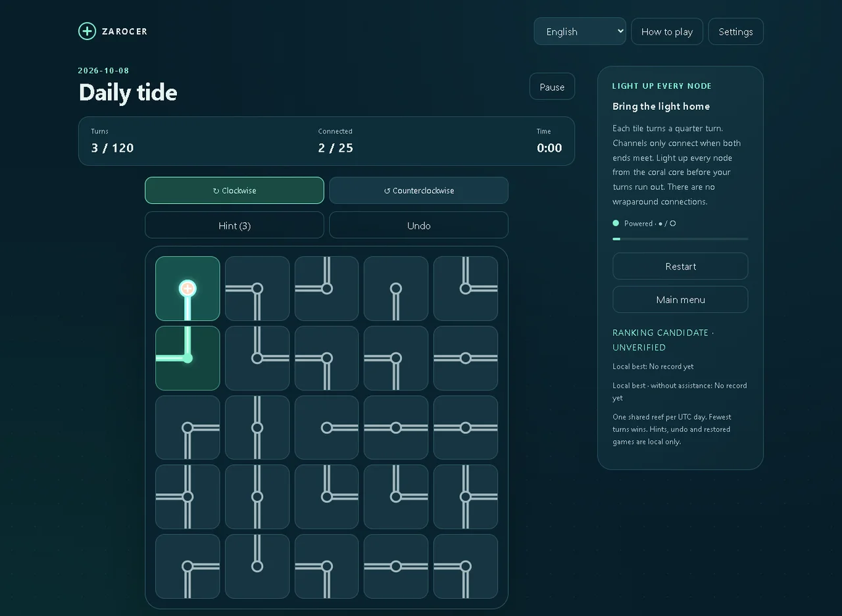Click the Local best: No record yet line
842x616 pixels.
coord(653,366)
